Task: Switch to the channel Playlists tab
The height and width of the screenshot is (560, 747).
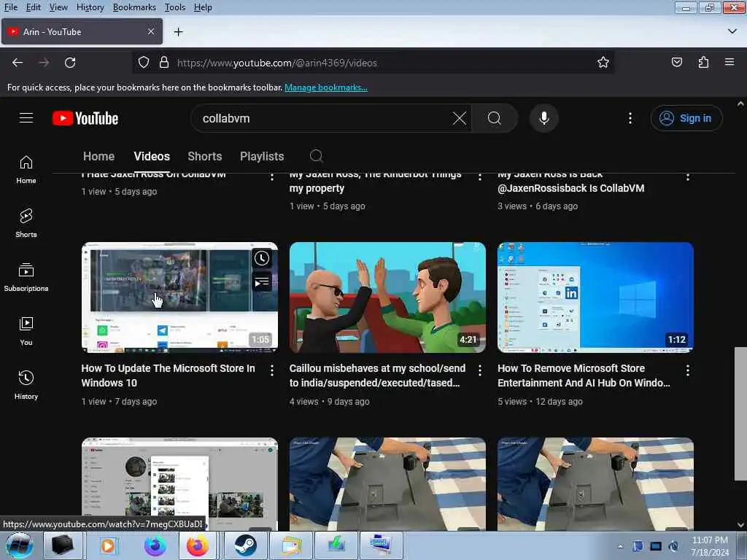Action: (x=262, y=156)
